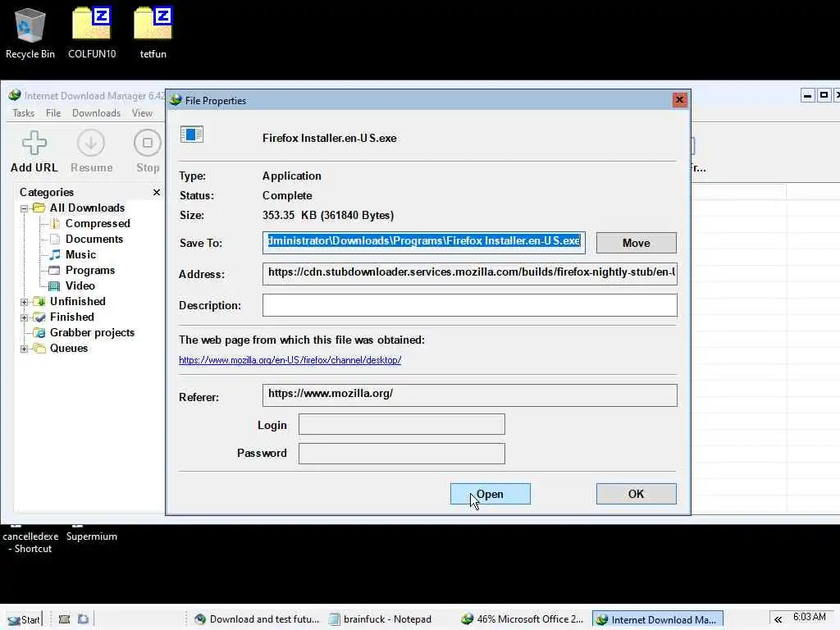840x630 pixels.
Task: Click the 6:03 AM taskbar clock
Action: coord(809,617)
